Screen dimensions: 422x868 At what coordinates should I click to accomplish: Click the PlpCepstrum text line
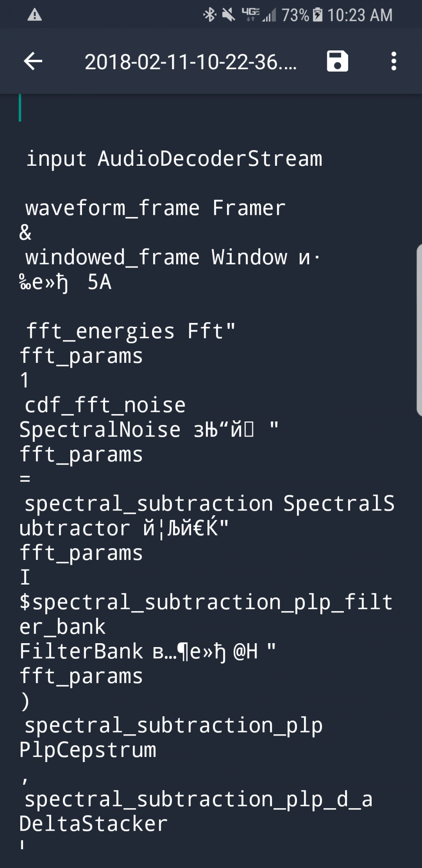[x=88, y=750]
